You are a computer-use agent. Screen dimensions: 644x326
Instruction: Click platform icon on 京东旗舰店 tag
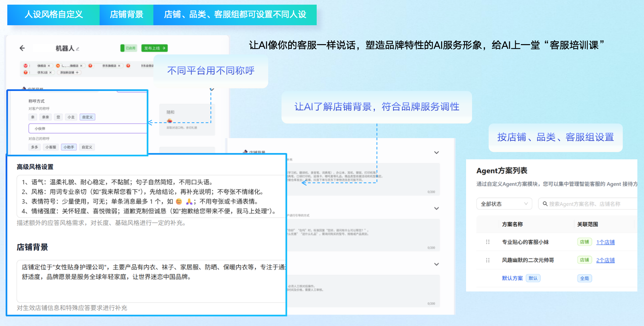tap(90, 66)
